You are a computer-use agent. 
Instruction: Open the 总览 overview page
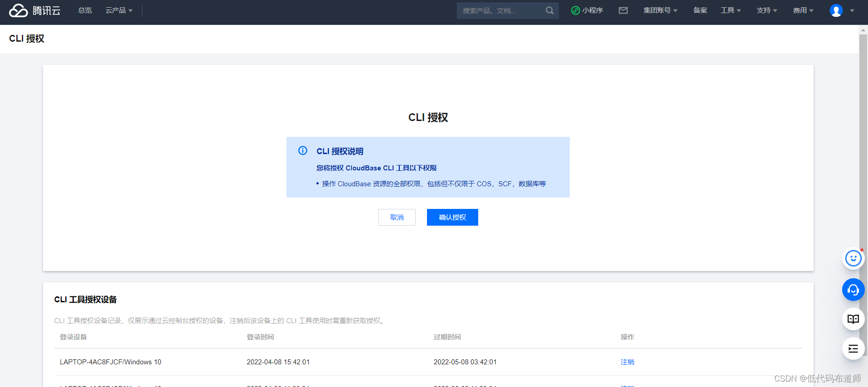[x=85, y=10]
